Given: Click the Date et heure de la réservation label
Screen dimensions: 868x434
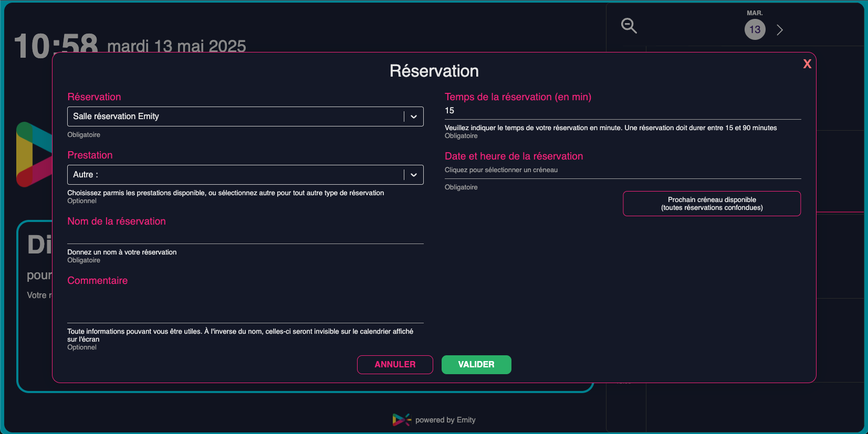Looking at the screenshot, I should point(514,156).
